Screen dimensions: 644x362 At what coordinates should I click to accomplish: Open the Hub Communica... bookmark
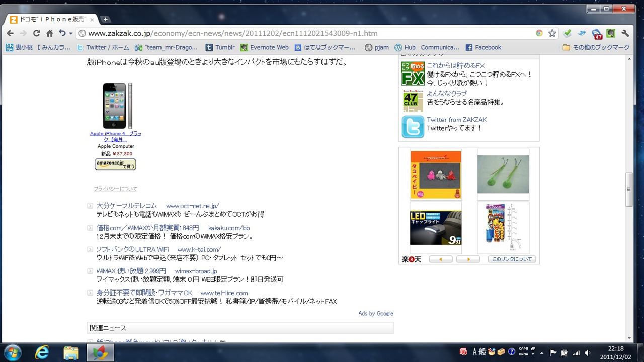(x=427, y=47)
